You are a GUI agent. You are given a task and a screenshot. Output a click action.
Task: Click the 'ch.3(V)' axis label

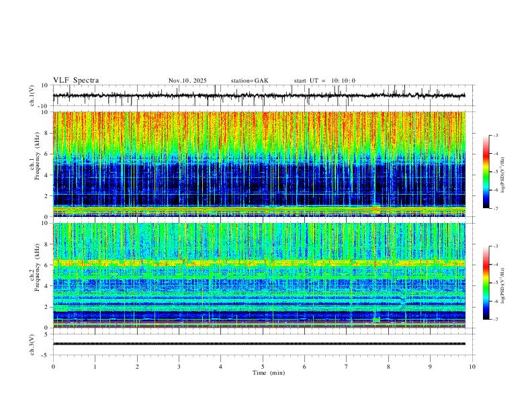(x=32, y=345)
